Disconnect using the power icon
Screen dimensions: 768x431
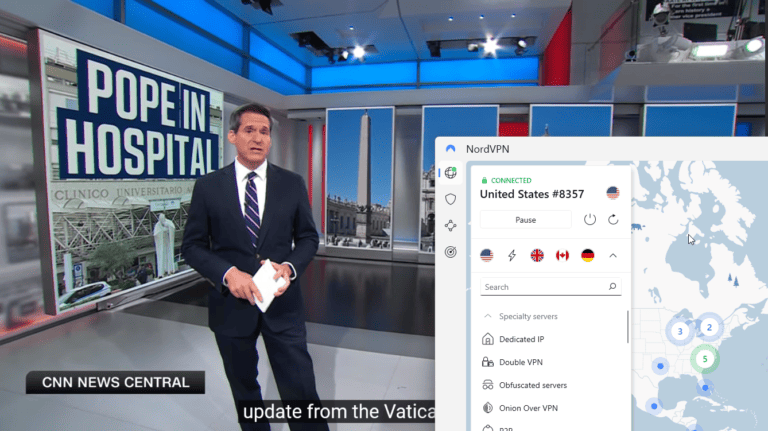[590, 219]
